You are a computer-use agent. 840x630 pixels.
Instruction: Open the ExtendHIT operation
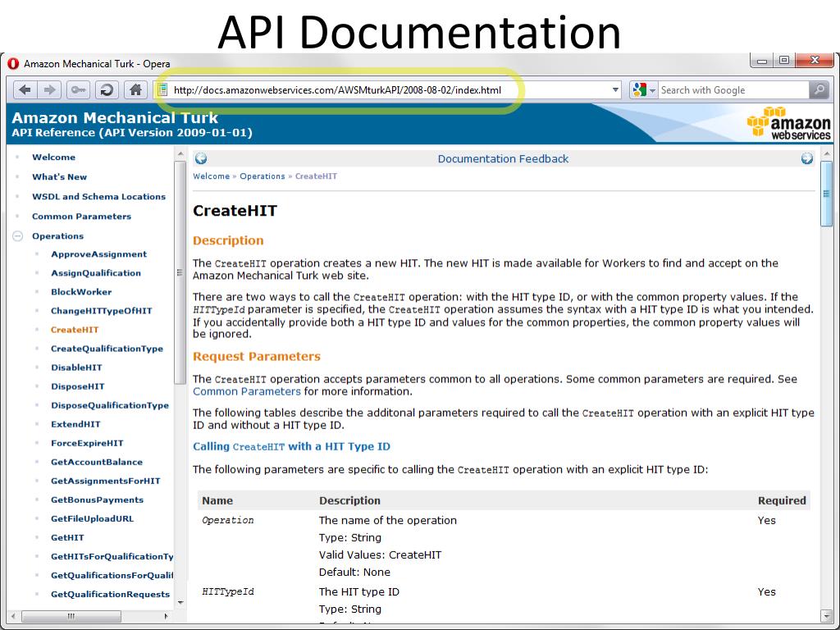(75, 424)
